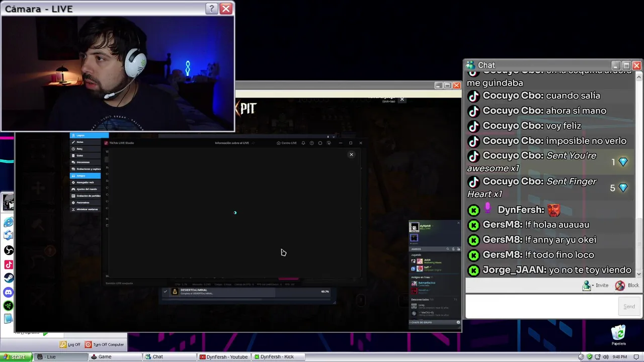644x362 pixels.
Task: Open the help icon in TikTok LIVE Studio
Action: point(312,143)
